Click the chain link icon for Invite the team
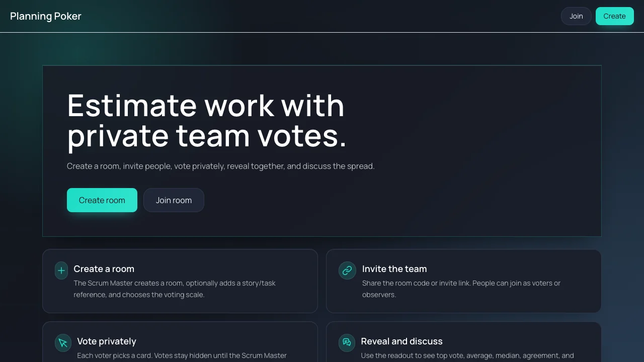Screen dimensions: 644x362 point(347,270)
